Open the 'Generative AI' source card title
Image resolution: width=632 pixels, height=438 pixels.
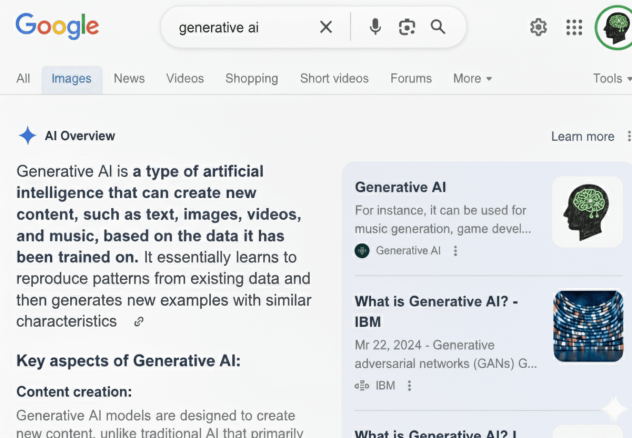click(400, 187)
